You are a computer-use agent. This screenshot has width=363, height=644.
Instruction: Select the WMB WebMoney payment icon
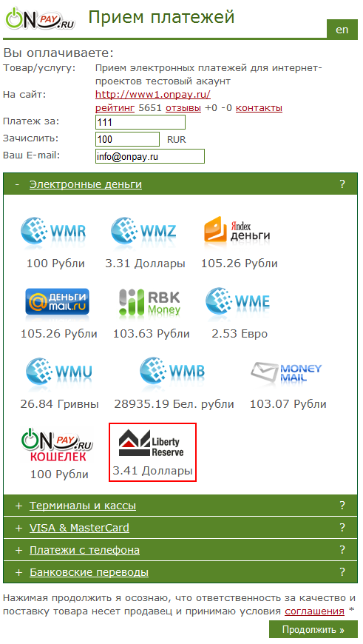tap(172, 372)
